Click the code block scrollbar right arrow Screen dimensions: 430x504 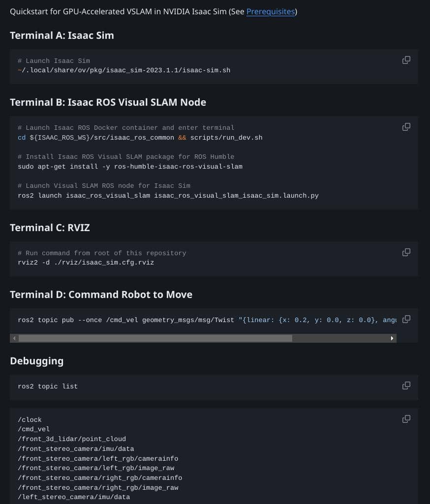(392, 338)
